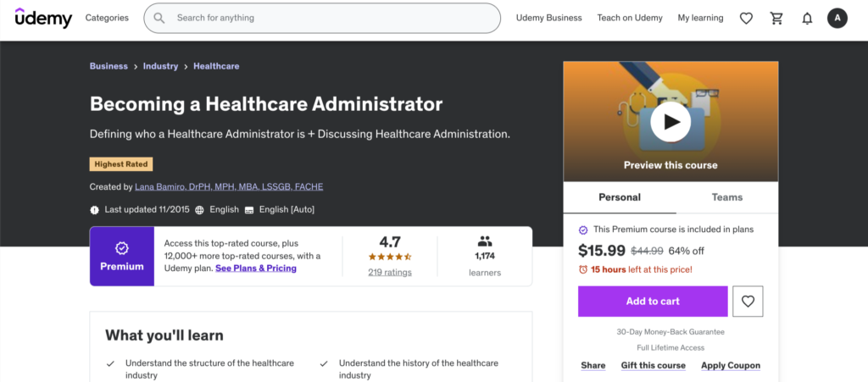
Task: Open the shopping cart icon
Action: point(776,18)
